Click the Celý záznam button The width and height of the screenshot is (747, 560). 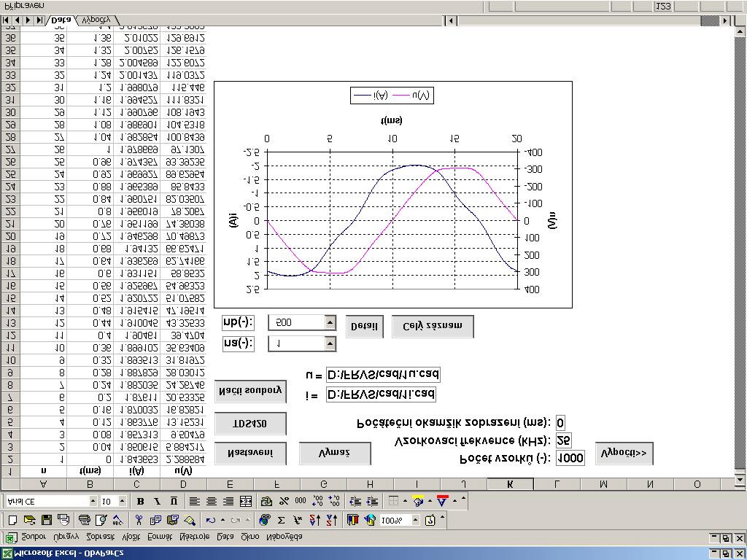(x=433, y=327)
